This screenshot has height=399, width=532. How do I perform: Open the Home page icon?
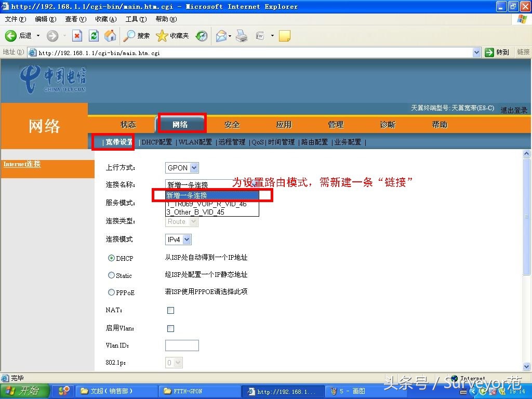110,36
